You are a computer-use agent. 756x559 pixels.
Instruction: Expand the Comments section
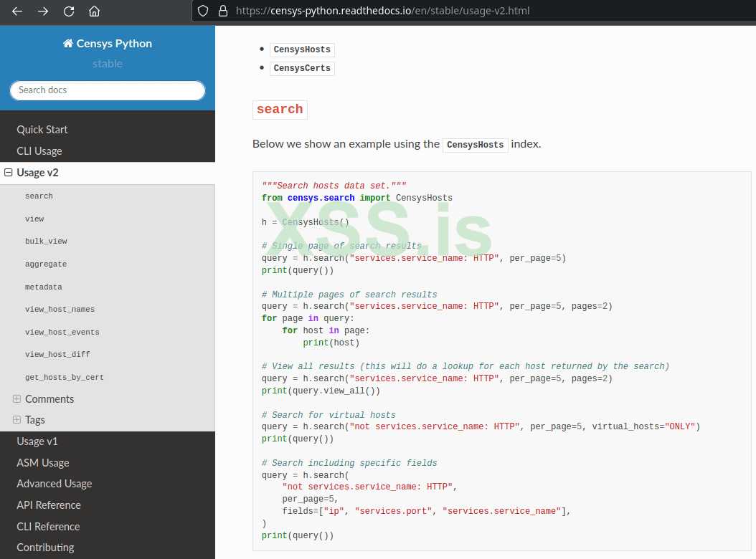(17, 398)
